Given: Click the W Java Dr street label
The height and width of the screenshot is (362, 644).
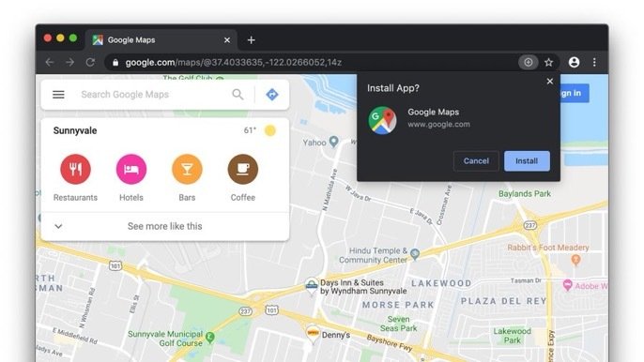Looking at the screenshot, I should point(359,194).
